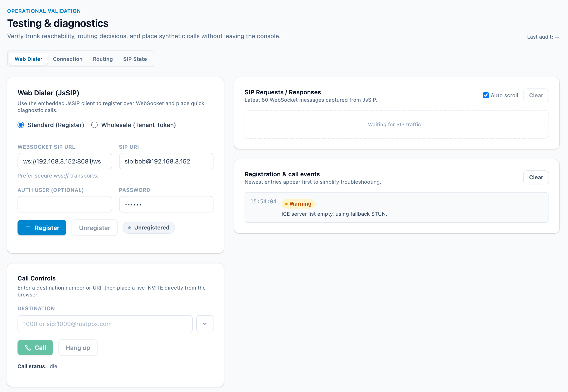Focus the Auth User optional field
The height and width of the screenshot is (392, 568).
pyautogui.click(x=65, y=204)
